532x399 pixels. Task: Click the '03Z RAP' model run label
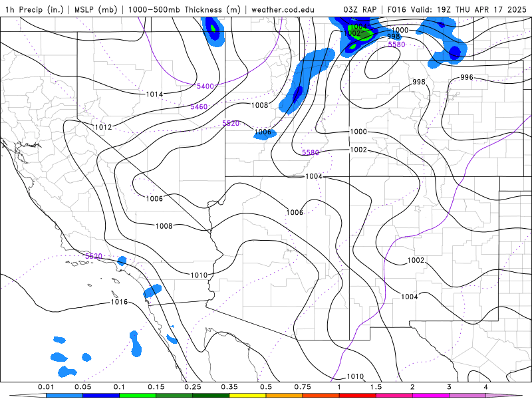click(360, 9)
